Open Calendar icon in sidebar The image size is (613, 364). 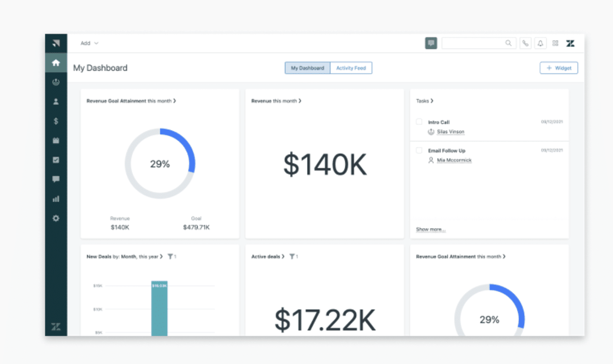(x=56, y=141)
